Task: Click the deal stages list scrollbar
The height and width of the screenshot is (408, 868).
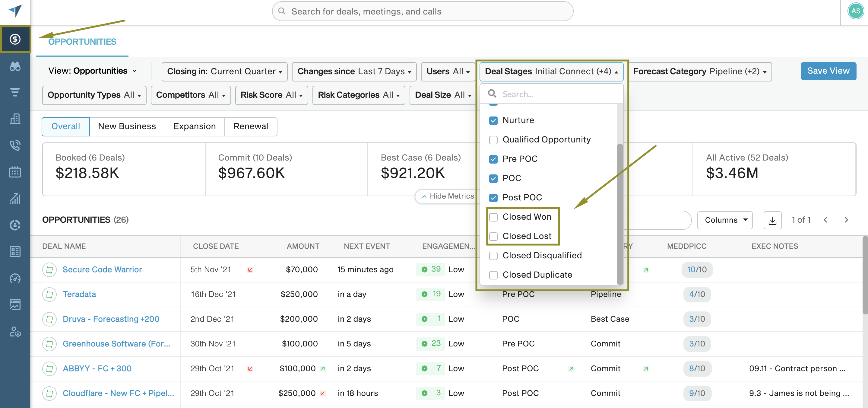Action: pyautogui.click(x=619, y=214)
